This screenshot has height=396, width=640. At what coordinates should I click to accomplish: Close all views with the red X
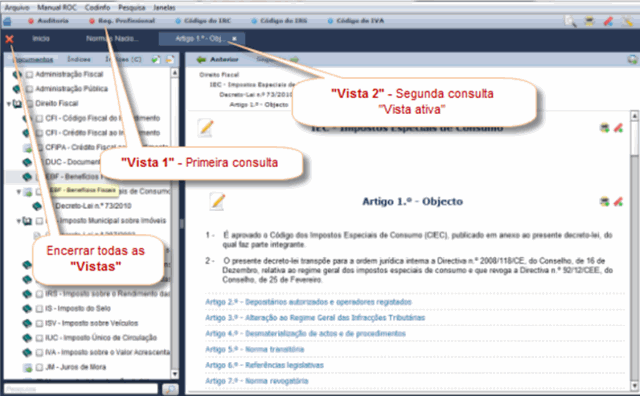coord(9,39)
